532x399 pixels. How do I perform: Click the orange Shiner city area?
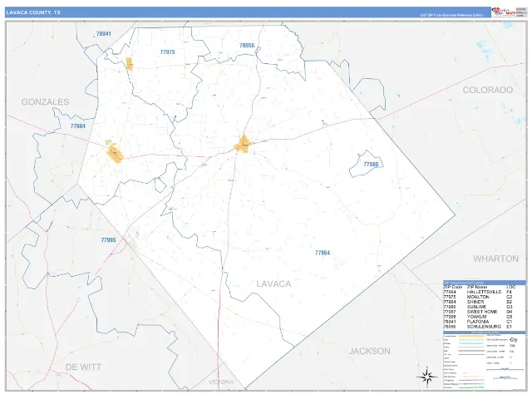114,153
